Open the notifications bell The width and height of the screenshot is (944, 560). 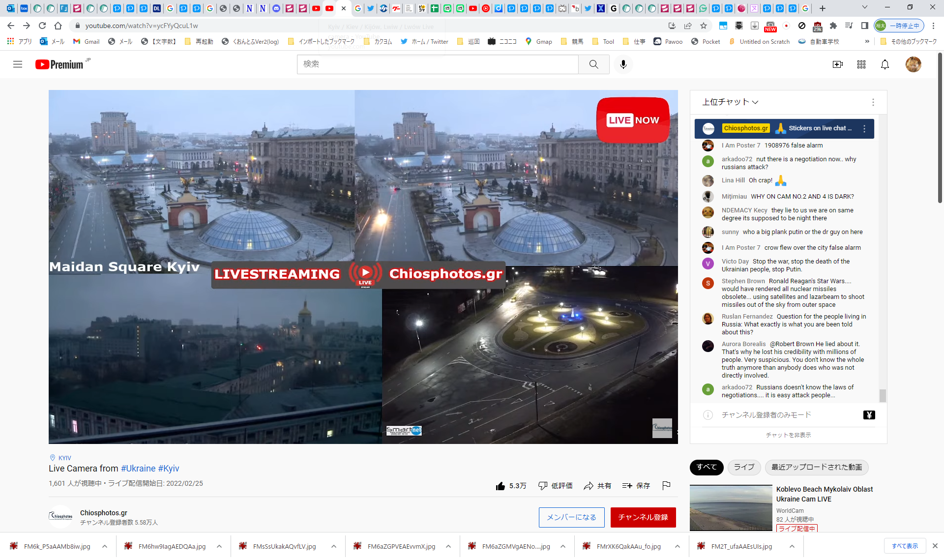[x=885, y=64]
